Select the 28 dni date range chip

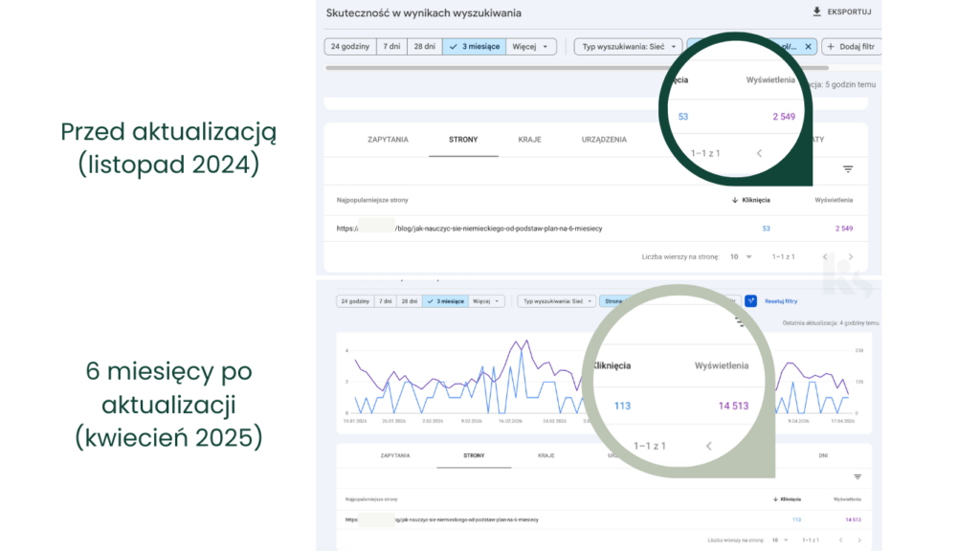pos(423,46)
